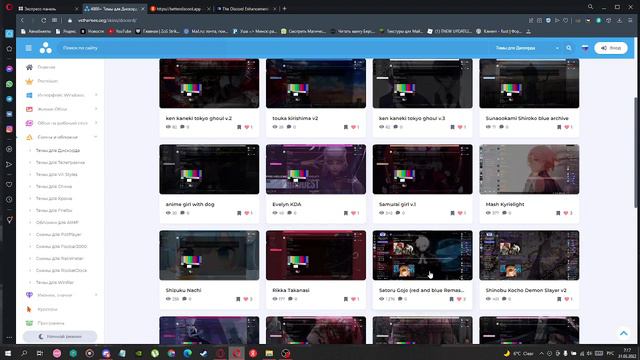Image resolution: width=640 pixels, height=360 pixels.
Task: Open the Sunaookami Shiroko blue archive link
Action: click(527, 118)
